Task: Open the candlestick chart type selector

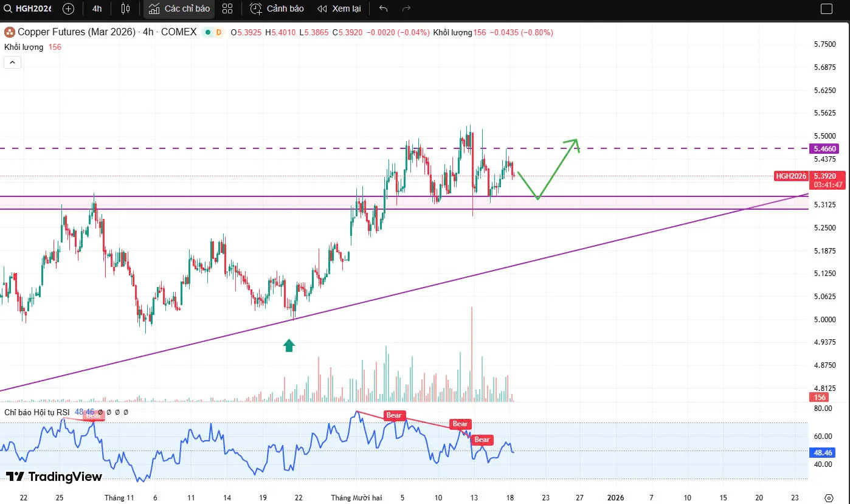Action: [x=125, y=9]
